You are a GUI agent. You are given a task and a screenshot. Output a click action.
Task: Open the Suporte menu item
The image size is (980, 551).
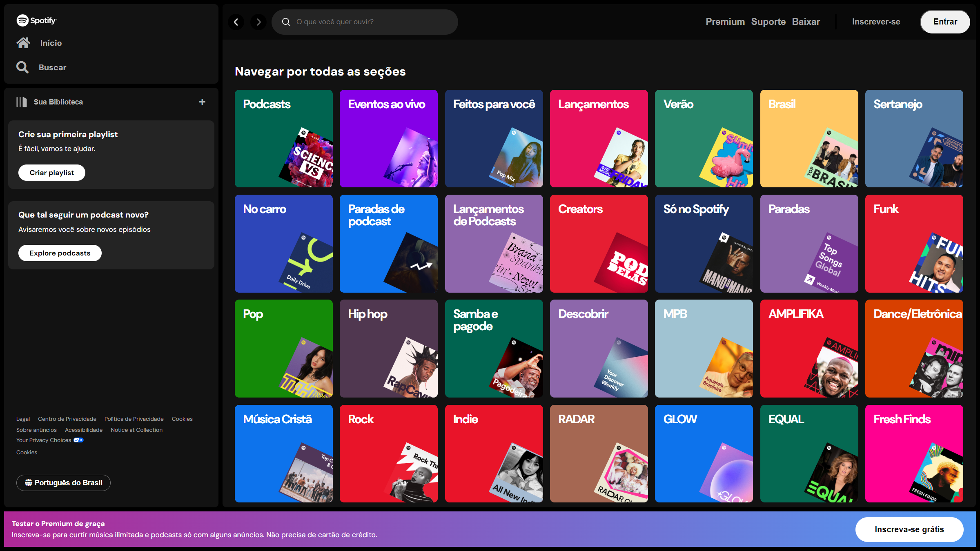click(x=768, y=22)
